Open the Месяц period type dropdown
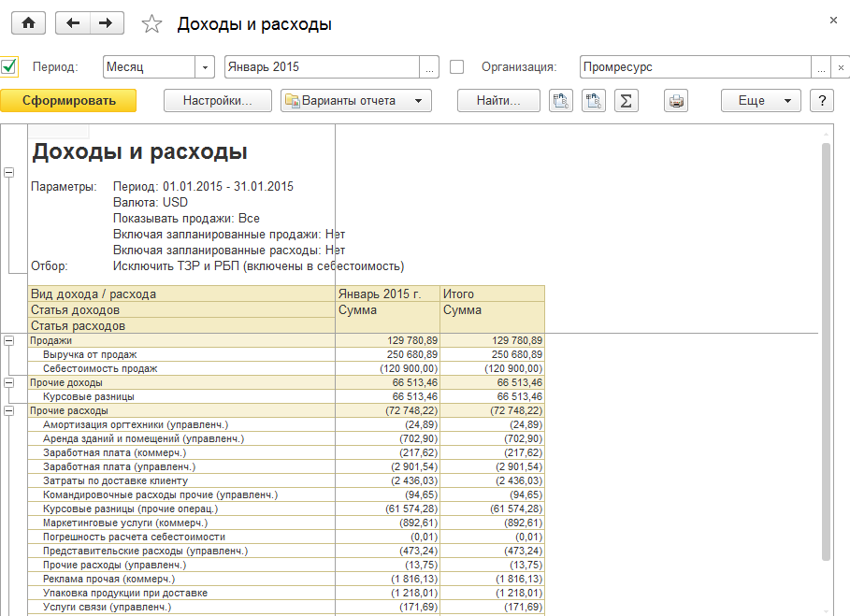This screenshot has height=616, width=850. click(206, 67)
